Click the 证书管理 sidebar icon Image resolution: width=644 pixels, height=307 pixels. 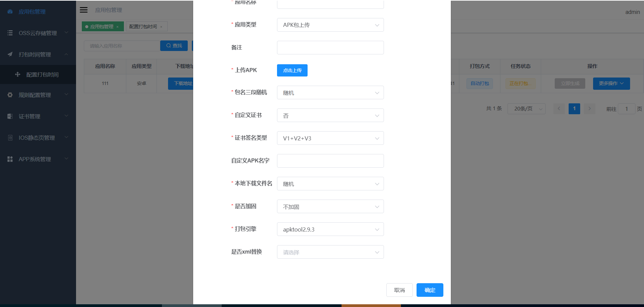[x=10, y=116]
